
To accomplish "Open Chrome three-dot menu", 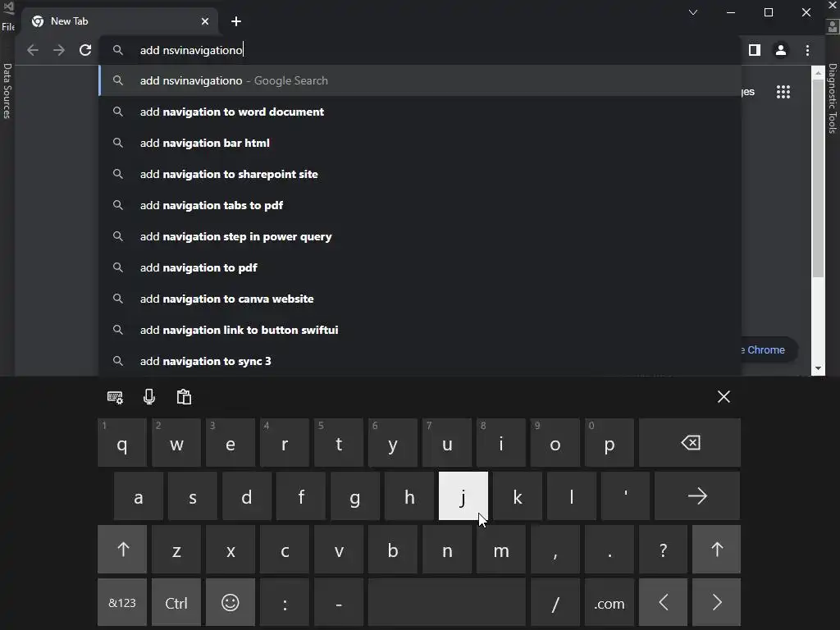I will tap(807, 50).
